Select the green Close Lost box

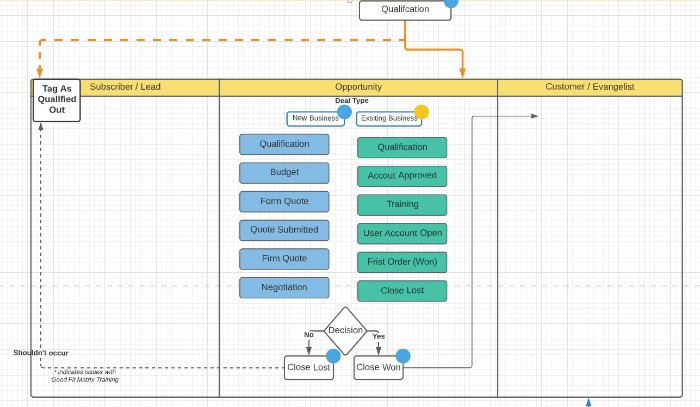click(402, 291)
